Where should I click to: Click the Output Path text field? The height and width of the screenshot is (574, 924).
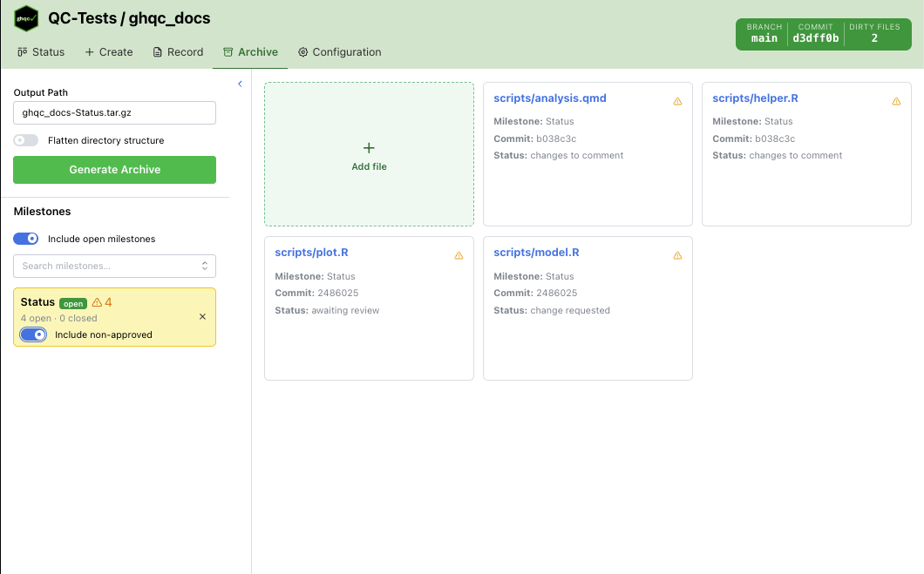point(114,112)
